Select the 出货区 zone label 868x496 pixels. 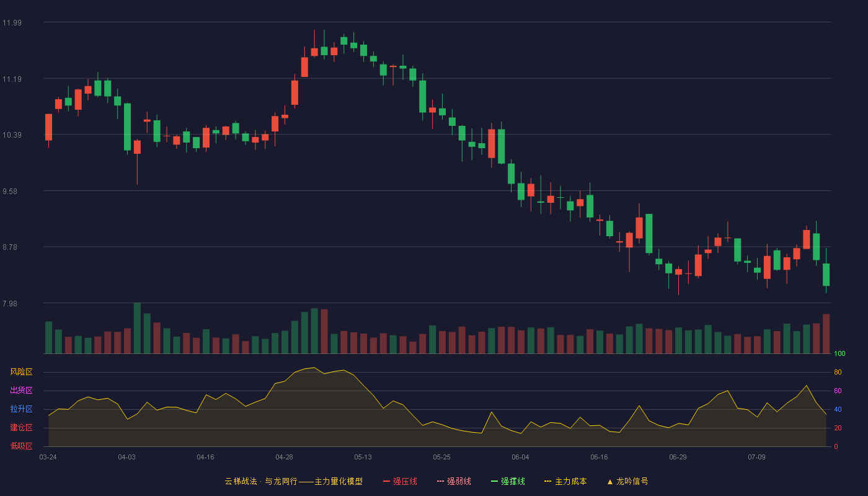(x=21, y=391)
